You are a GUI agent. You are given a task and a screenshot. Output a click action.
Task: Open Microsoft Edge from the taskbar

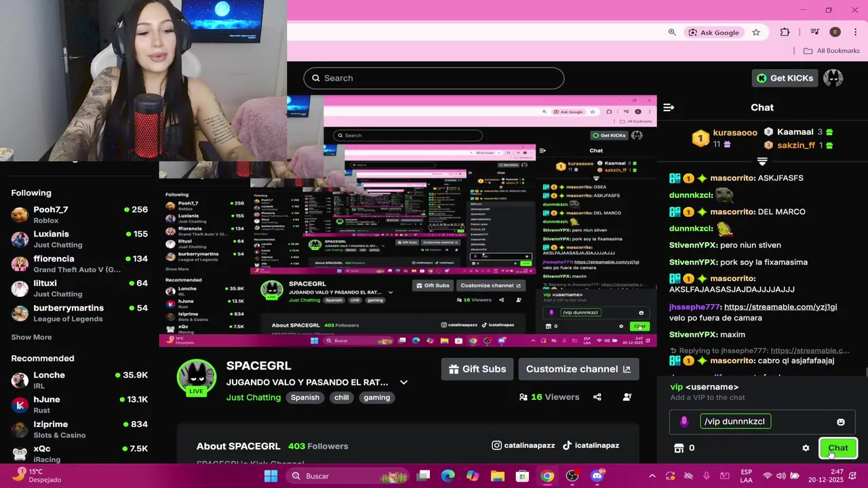[x=448, y=476]
